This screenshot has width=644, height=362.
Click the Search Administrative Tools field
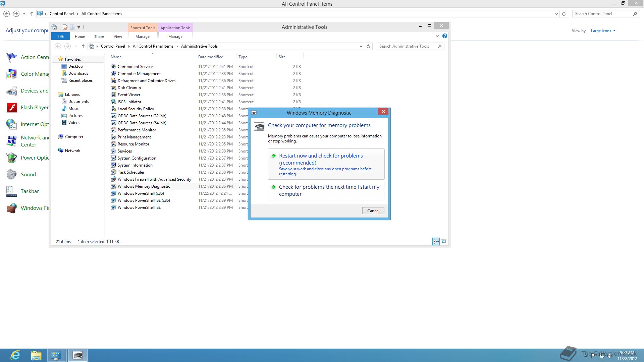(411, 46)
